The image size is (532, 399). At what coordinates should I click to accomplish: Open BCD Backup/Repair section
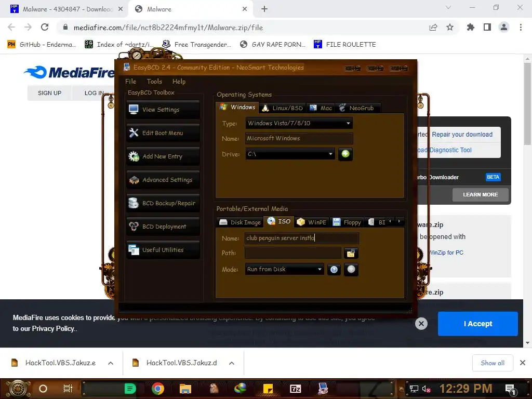[163, 203]
